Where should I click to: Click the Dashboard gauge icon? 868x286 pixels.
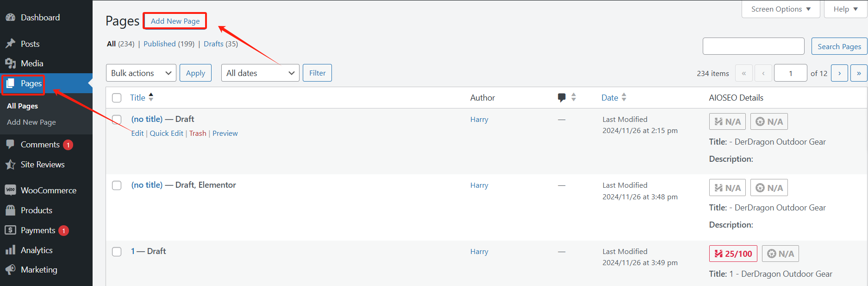(10, 18)
